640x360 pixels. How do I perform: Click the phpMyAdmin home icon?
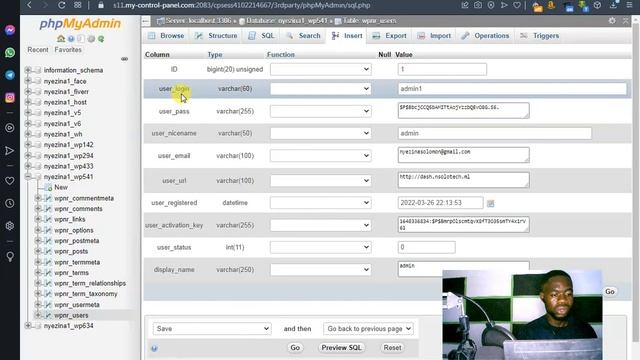click(x=61, y=39)
